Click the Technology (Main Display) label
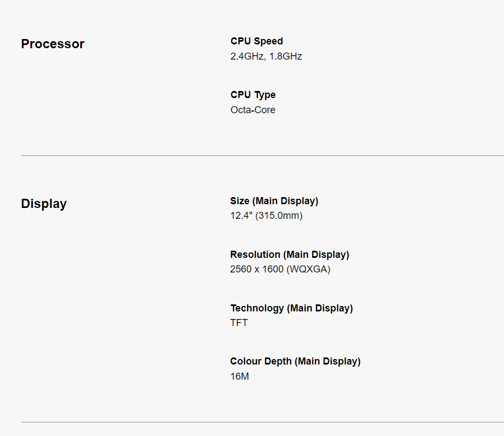The height and width of the screenshot is (436, 504). (x=291, y=308)
